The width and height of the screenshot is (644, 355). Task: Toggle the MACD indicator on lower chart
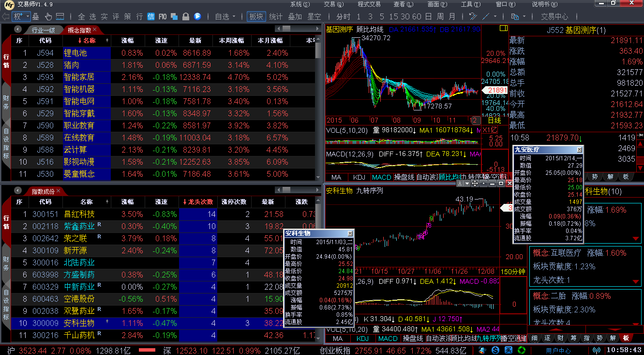388,339
